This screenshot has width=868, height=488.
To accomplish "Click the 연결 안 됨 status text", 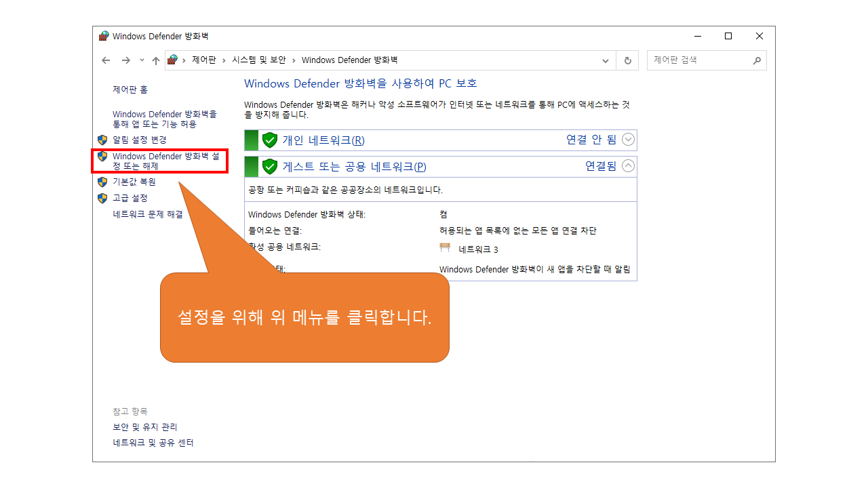I will tap(591, 140).
